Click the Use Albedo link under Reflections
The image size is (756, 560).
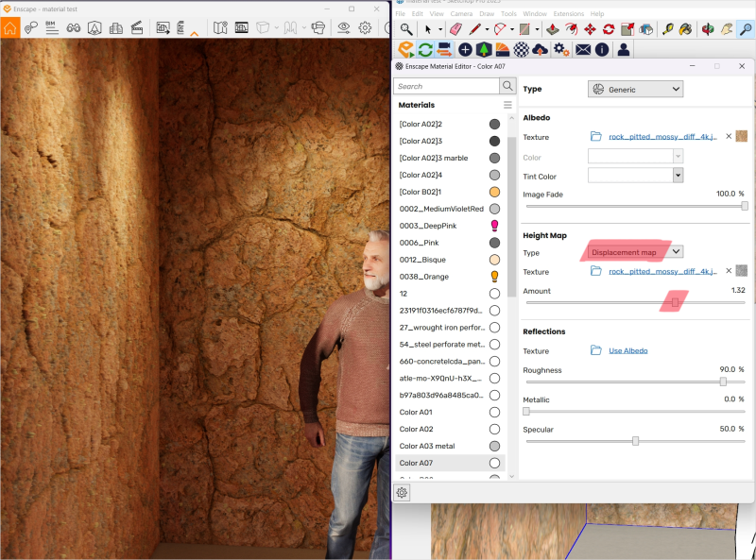[627, 350]
